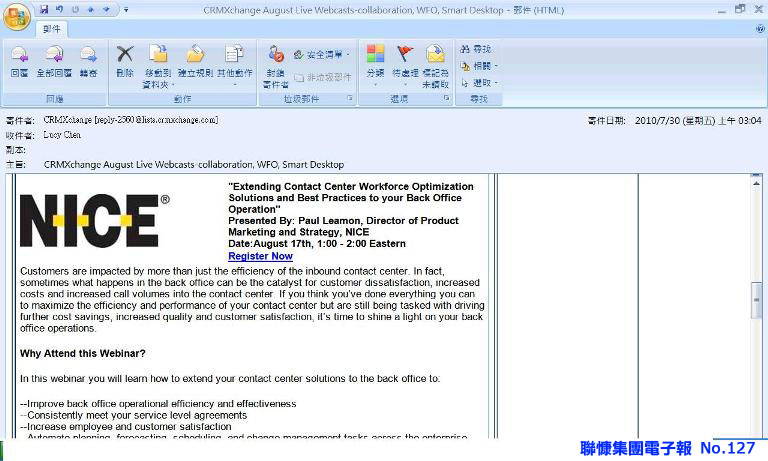This screenshot has height=461, width=768.
Task: Flag the message with 待處理
Action: tap(405, 66)
